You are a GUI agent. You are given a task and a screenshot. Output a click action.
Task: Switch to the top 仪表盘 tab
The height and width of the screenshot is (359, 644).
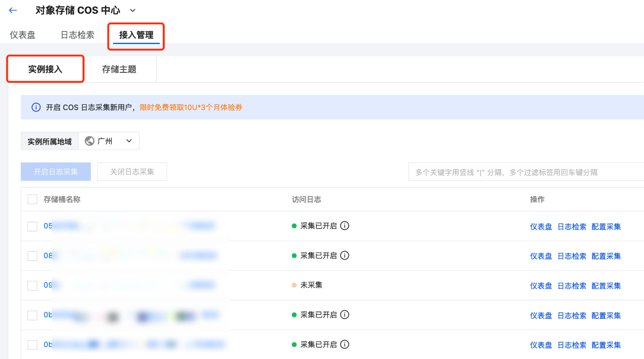23,35
